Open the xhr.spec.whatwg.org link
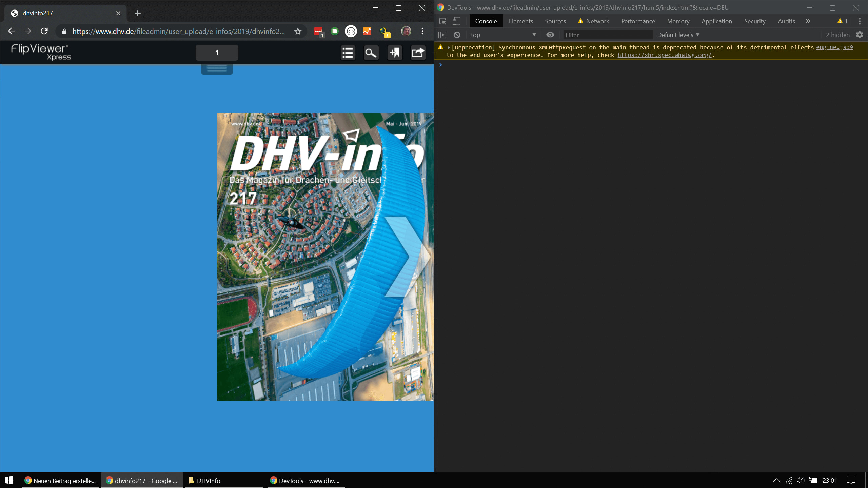This screenshot has width=868, height=488. pos(665,55)
